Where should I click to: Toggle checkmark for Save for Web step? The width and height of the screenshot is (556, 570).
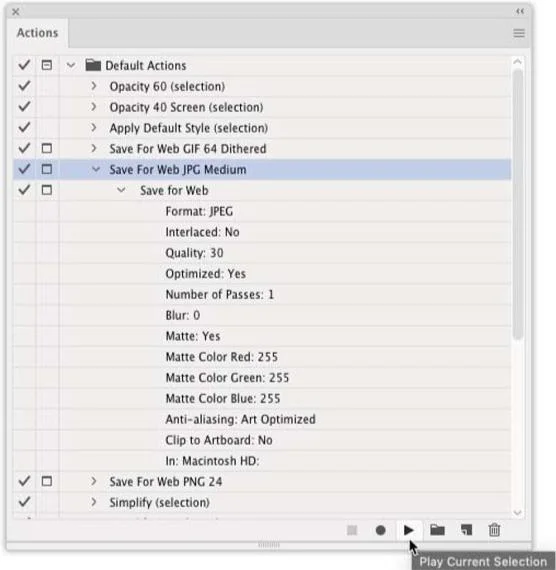click(x=24, y=190)
